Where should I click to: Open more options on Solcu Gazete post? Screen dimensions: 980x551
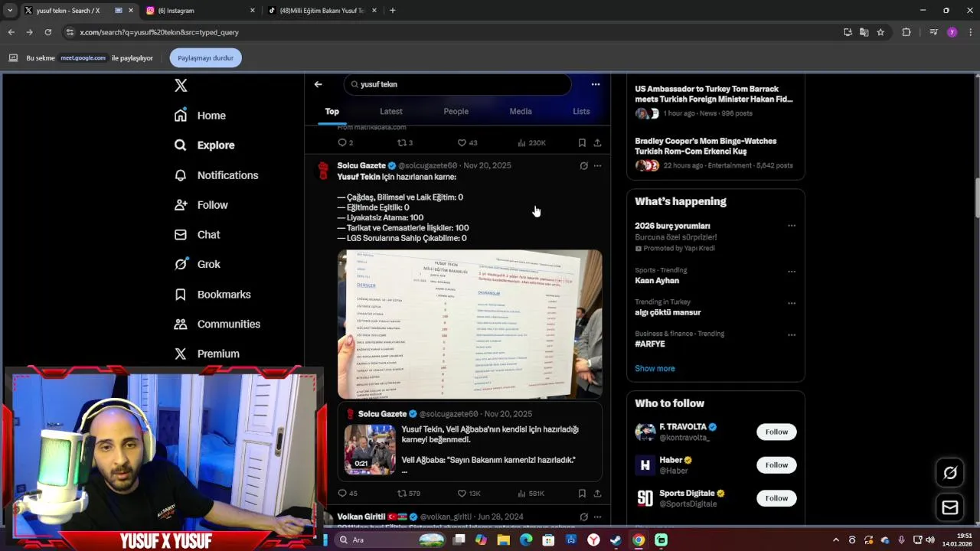point(597,166)
